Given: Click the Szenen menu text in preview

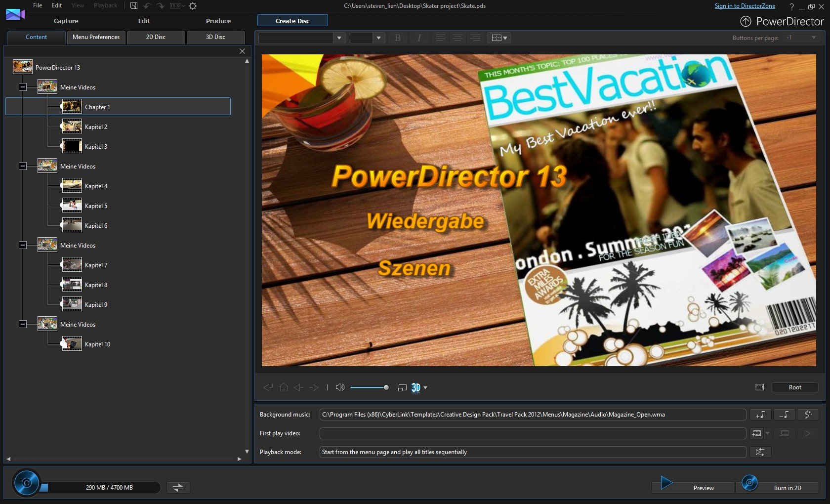Looking at the screenshot, I should tap(415, 268).
